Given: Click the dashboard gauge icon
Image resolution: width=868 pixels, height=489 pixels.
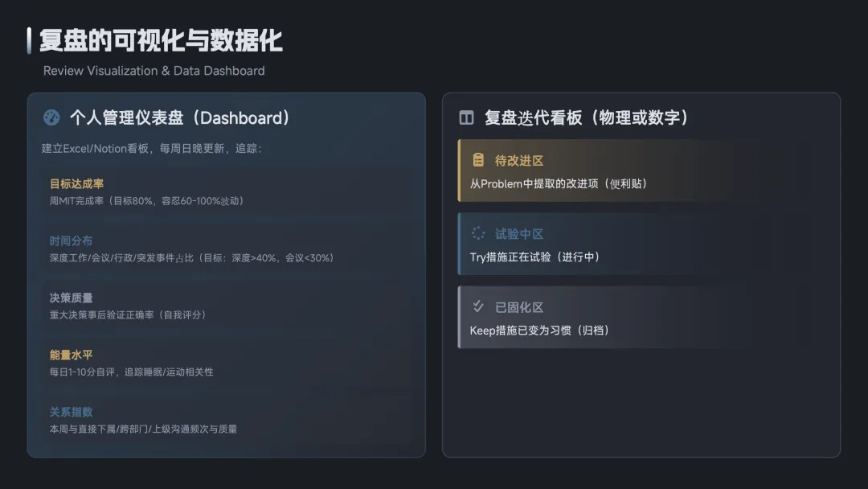Looking at the screenshot, I should coord(51,117).
